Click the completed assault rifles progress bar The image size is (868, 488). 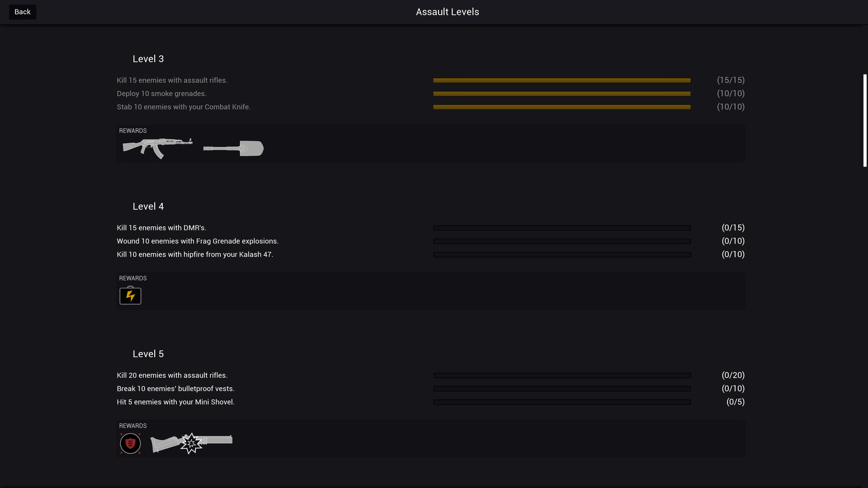561,80
